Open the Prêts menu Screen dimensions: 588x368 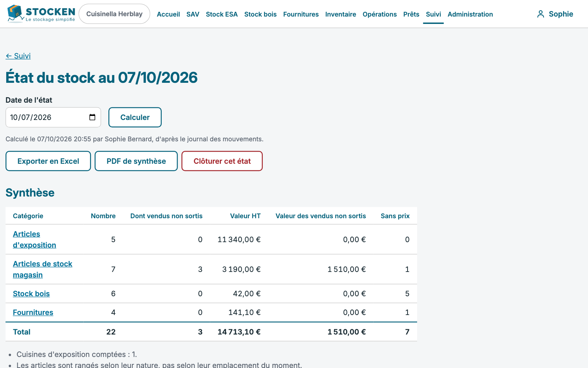[411, 14]
